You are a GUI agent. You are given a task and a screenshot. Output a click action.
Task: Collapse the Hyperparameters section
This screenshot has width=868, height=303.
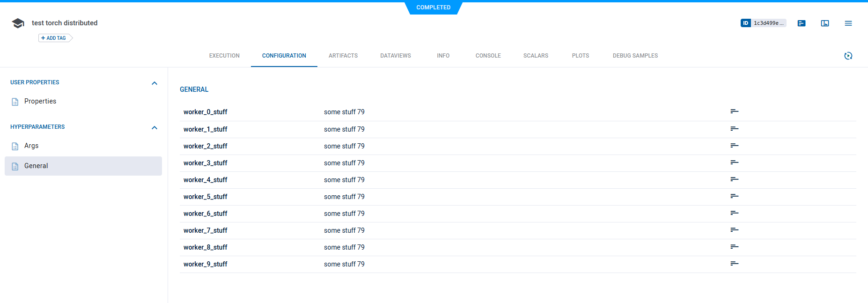[x=154, y=127]
